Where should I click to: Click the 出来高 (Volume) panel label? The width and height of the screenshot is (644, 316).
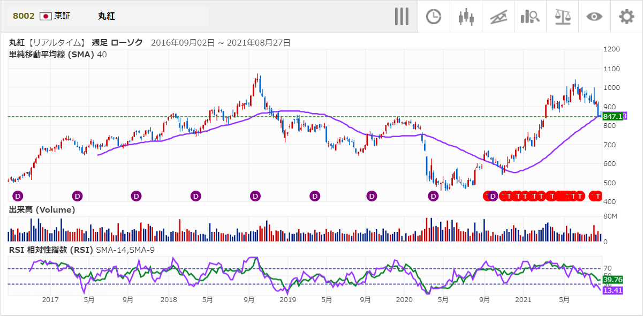42,209
